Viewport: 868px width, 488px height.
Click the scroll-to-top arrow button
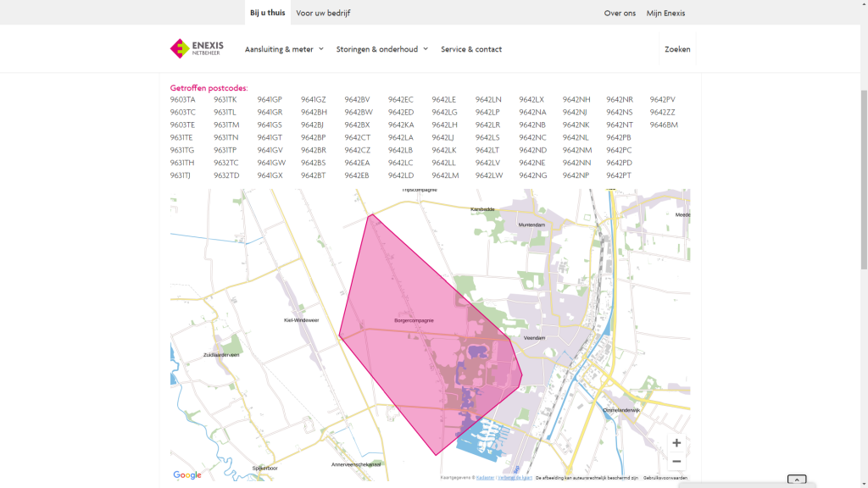[x=796, y=480]
